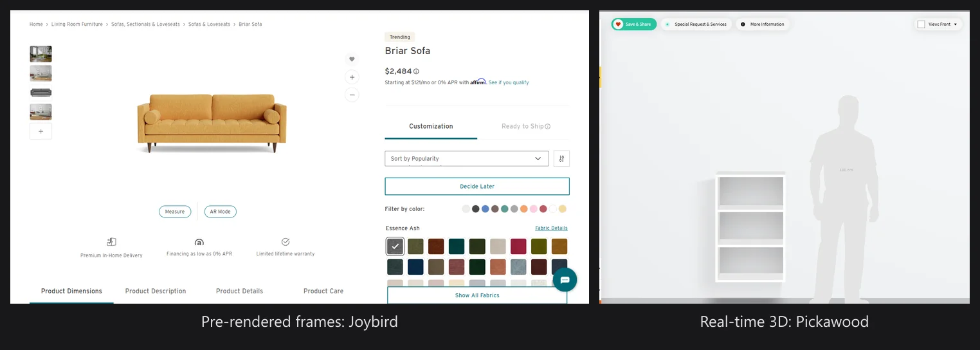980x350 pixels.
Task: Click the See if you qualify link
Action: click(509, 82)
